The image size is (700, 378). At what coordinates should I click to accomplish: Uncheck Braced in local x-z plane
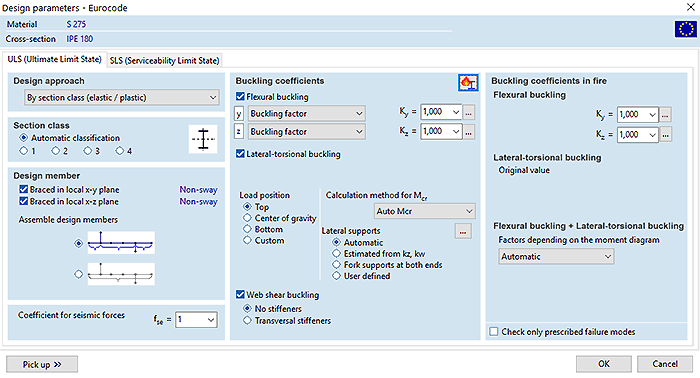(x=24, y=201)
